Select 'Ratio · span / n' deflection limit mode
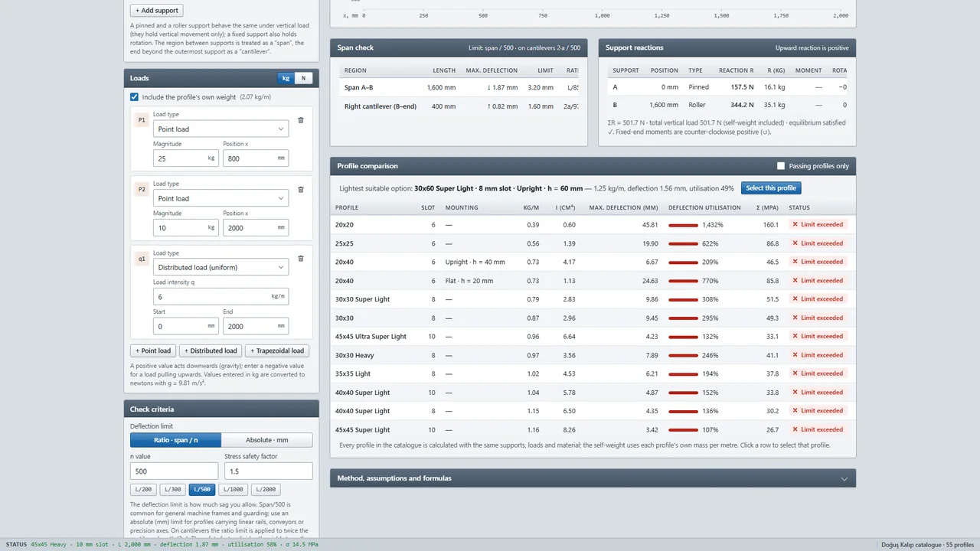Viewport: 980px width, 551px height. (x=175, y=440)
